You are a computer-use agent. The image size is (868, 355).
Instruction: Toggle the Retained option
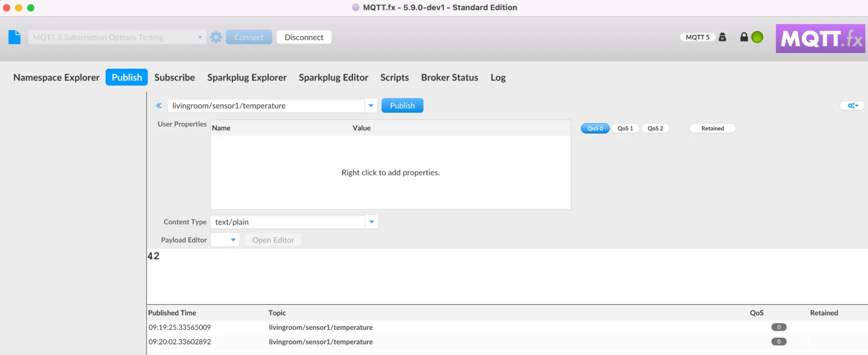(713, 128)
